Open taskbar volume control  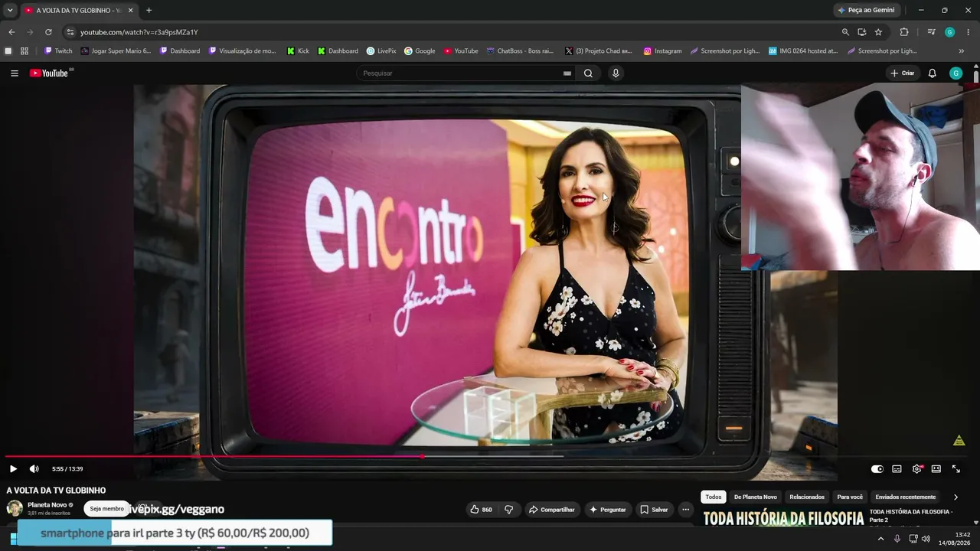(926, 539)
